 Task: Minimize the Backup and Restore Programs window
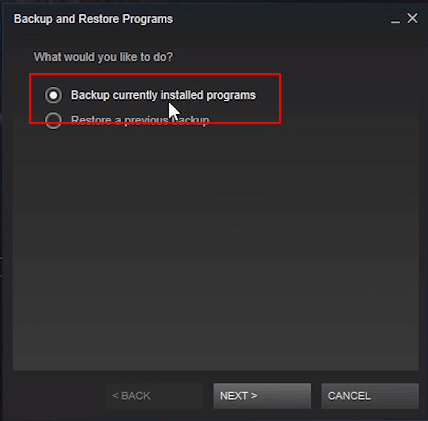(395, 21)
